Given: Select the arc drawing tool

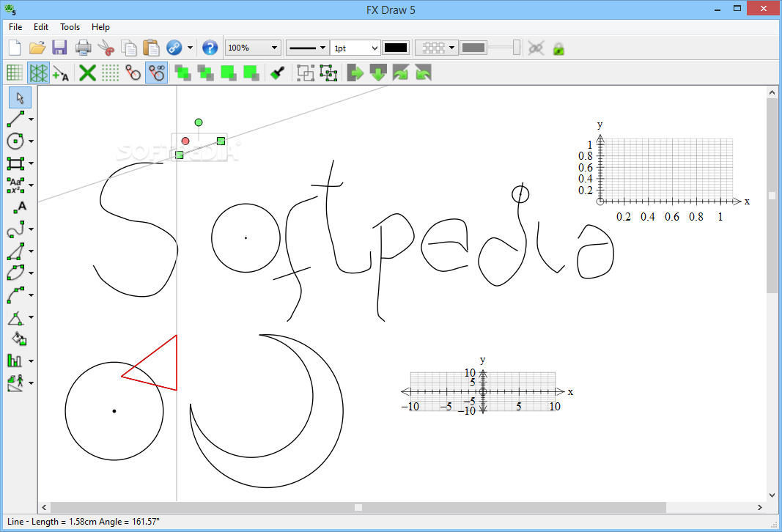Looking at the screenshot, I should point(15,295).
